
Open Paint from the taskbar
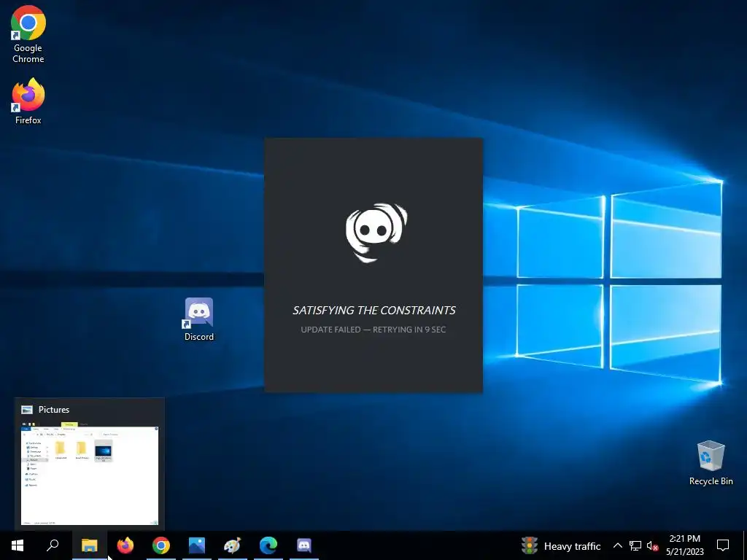(233, 545)
